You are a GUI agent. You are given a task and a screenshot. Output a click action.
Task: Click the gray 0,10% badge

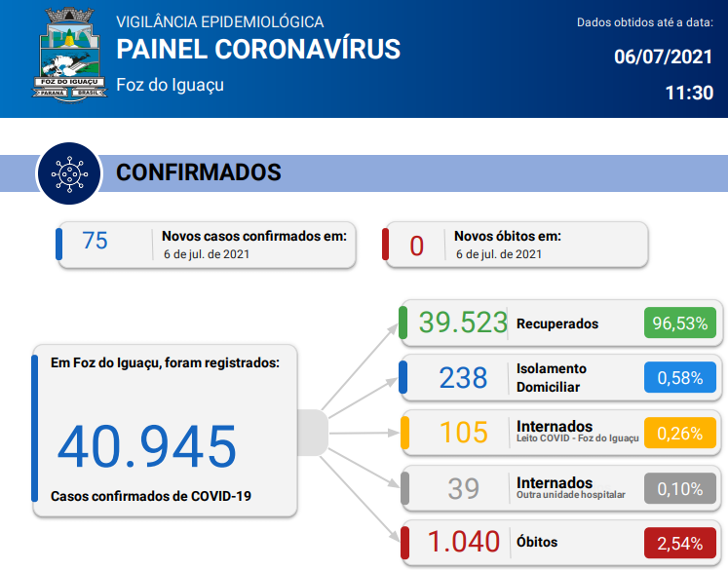tap(679, 488)
